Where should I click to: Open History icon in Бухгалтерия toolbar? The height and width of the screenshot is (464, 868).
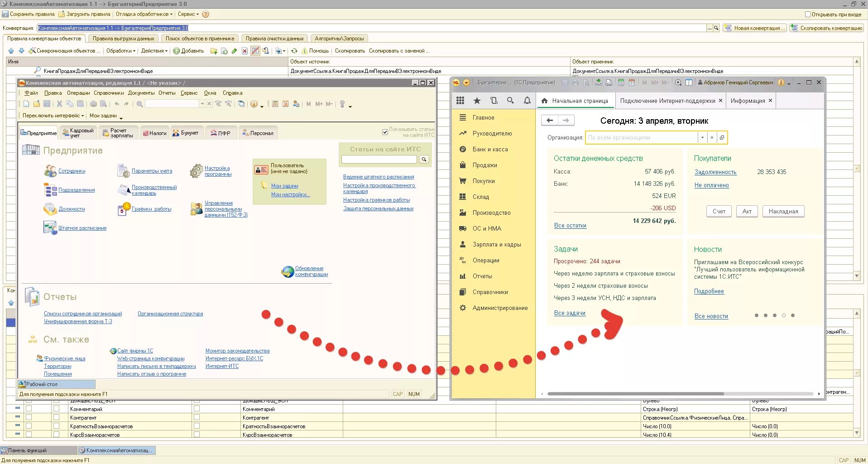(494, 101)
